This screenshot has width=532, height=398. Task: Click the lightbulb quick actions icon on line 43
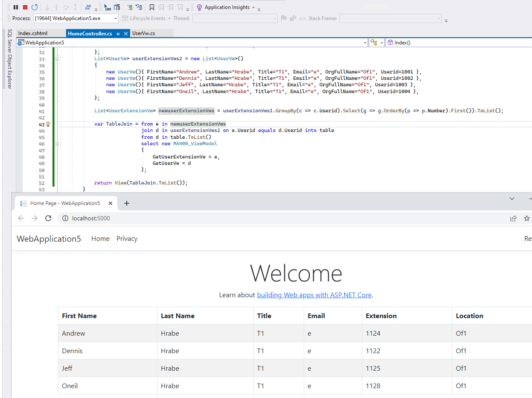pyautogui.click(x=48, y=124)
